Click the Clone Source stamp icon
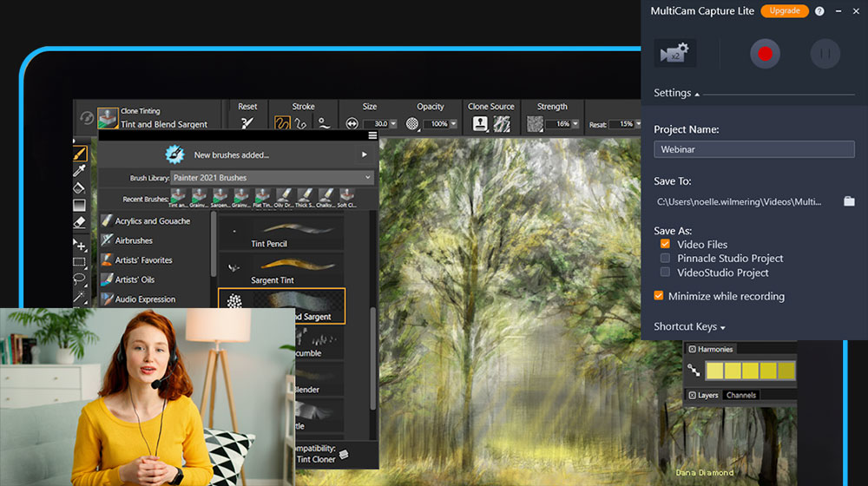This screenshot has height=486, width=868. pos(480,123)
